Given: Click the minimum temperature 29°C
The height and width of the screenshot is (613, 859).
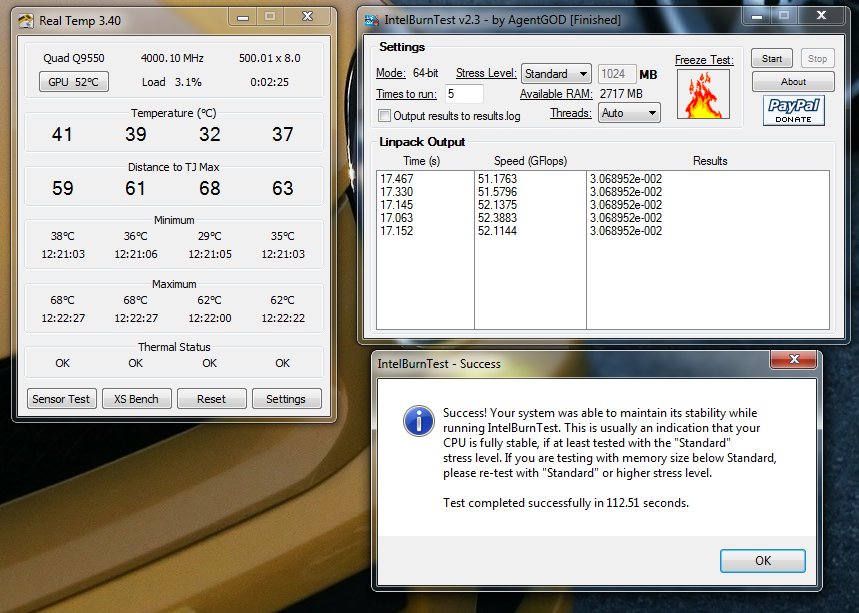Looking at the screenshot, I should click(209, 236).
